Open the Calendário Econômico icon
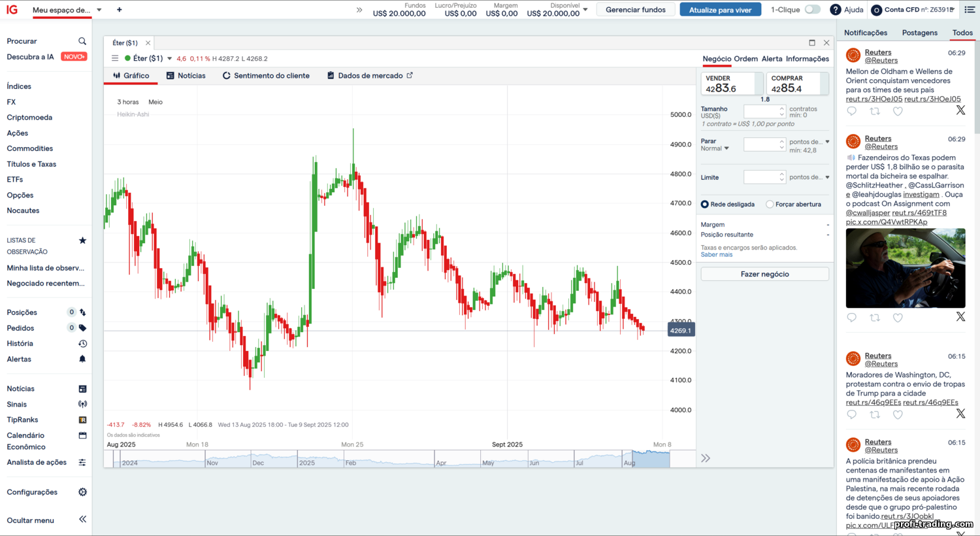The image size is (980, 536). pos(82,435)
